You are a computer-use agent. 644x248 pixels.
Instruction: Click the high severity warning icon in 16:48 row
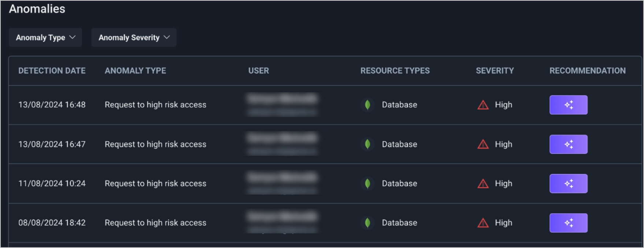483,105
